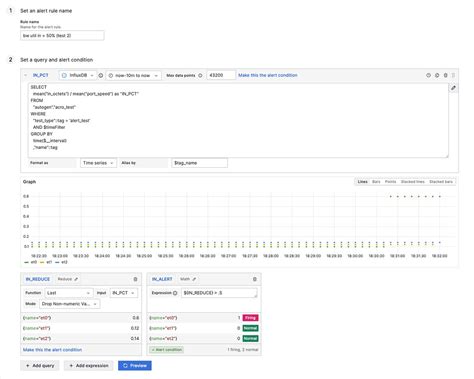Click the Alert condition badge

point(166,350)
